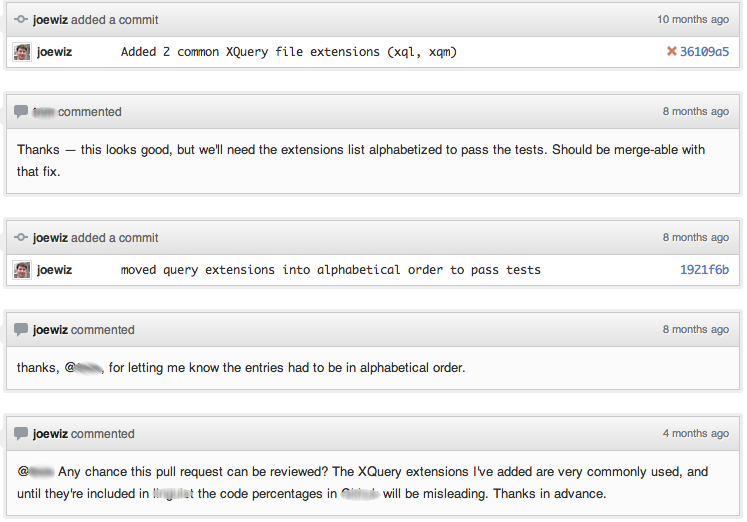Open joewiz profile from second 'added a commit' header
The width and height of the screenshot is (747, 522).
pyautogui.click(x=50, y=238)
